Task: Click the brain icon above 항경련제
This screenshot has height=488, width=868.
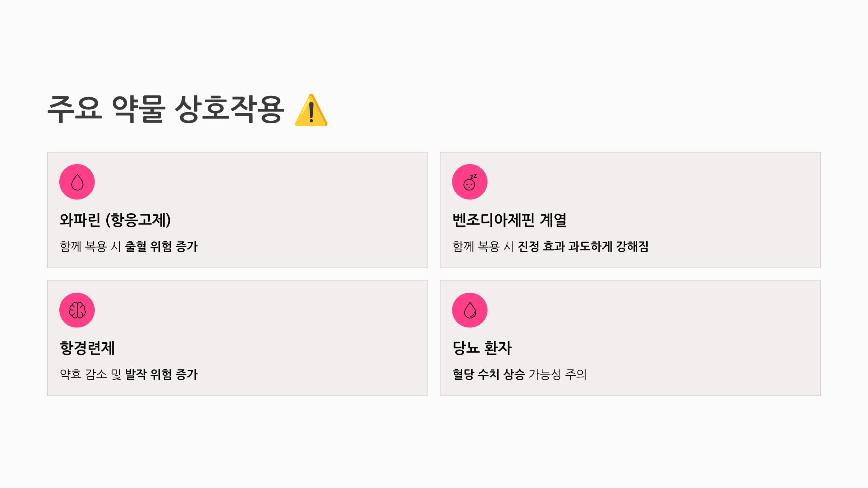Action: point(77,310)
